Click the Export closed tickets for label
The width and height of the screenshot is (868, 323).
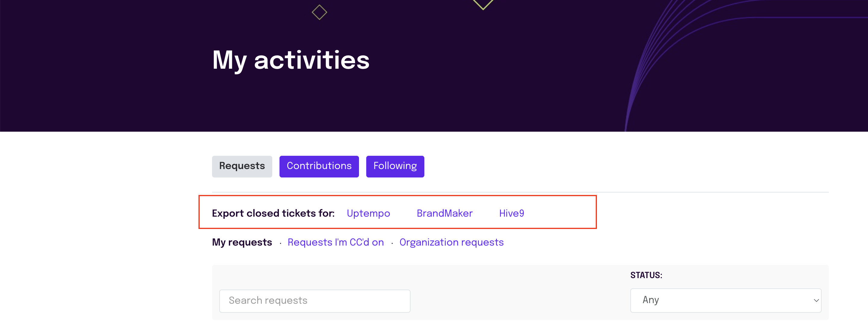click(273, 213)
